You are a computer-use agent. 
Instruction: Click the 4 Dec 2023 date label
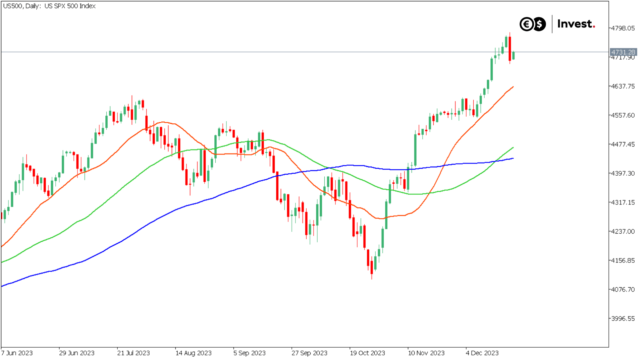(482, 353)
